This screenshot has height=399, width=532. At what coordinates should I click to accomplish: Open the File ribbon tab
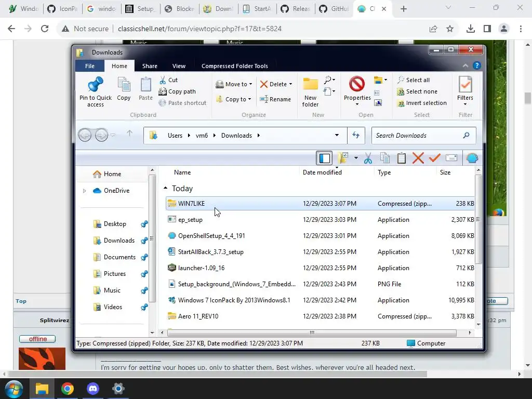click(x=90, y=66)
